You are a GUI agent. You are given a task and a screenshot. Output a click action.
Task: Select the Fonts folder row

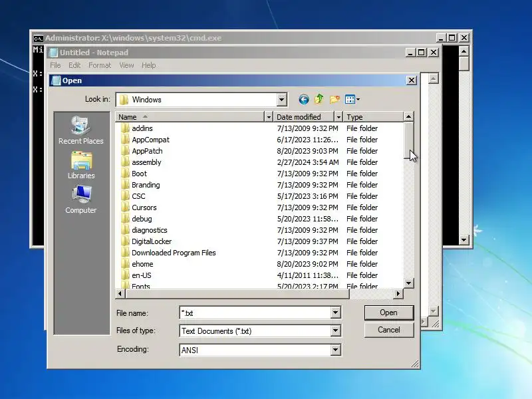(x=259, y=286)
